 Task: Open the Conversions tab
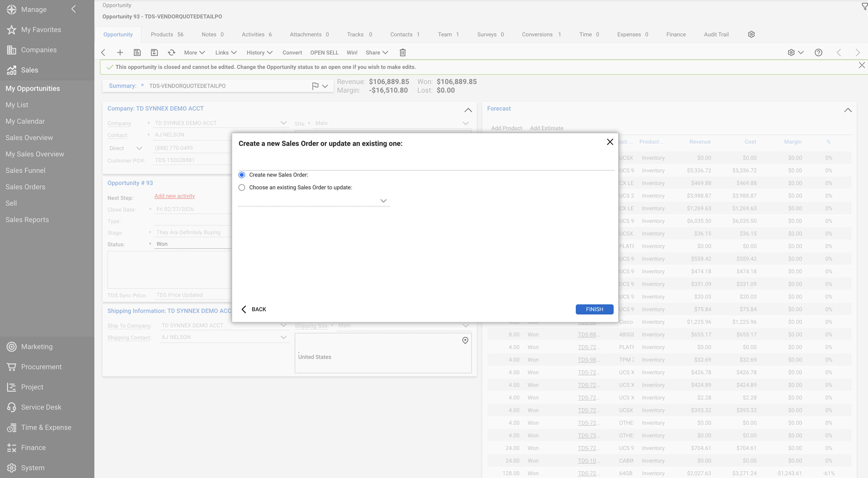541,34
